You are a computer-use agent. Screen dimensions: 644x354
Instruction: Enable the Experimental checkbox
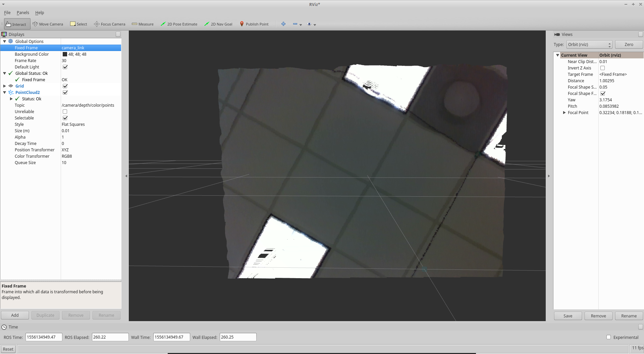(608, 337)
